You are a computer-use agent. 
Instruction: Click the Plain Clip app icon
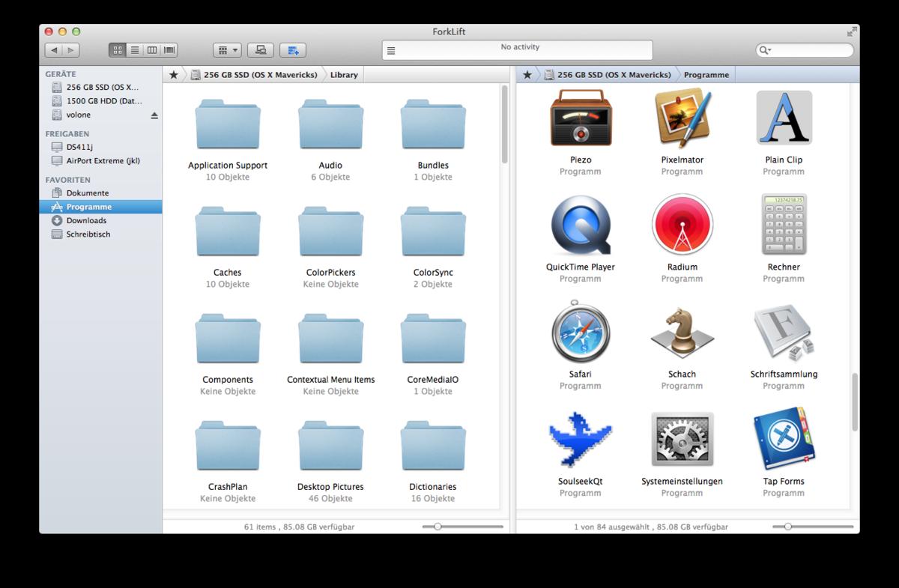pyautogui.click(x=784, y=118)
